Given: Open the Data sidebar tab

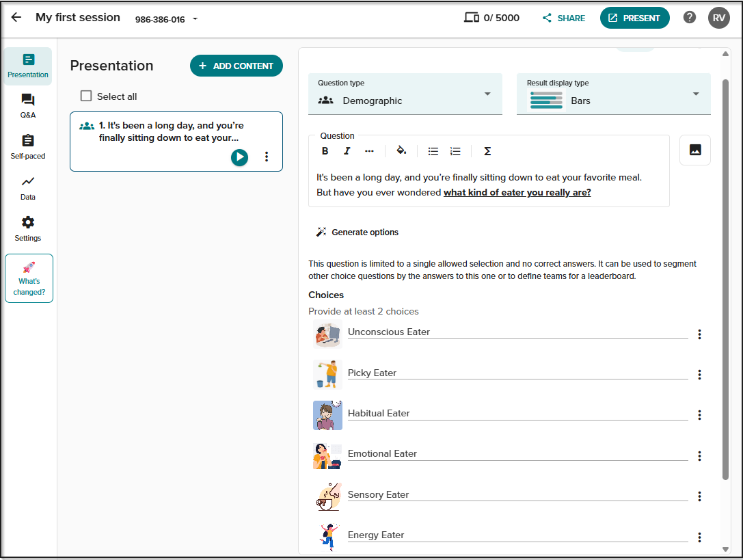Looking at the screenshot, I should (28, 188).
